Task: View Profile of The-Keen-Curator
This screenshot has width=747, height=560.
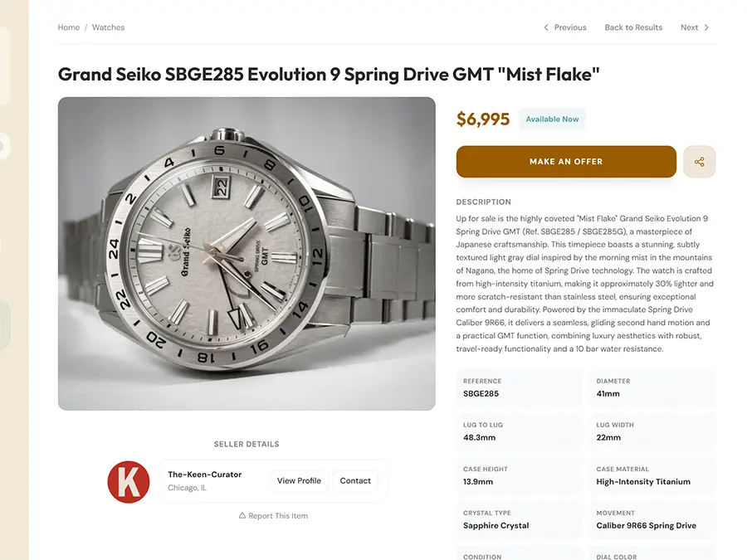Action: tap(298, 480)
